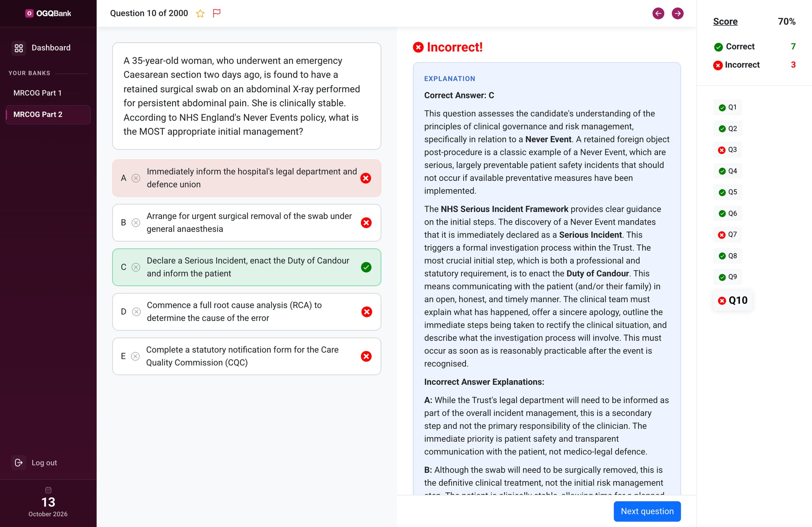The image size is (812, 527).
Task: Select MRCOG Part 2 bank
Action: 48,115
